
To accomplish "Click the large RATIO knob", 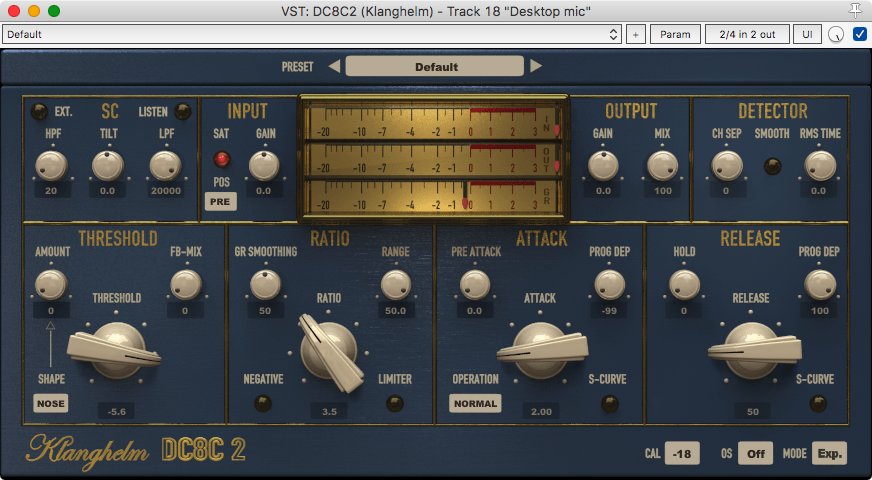I will (329, 352).
